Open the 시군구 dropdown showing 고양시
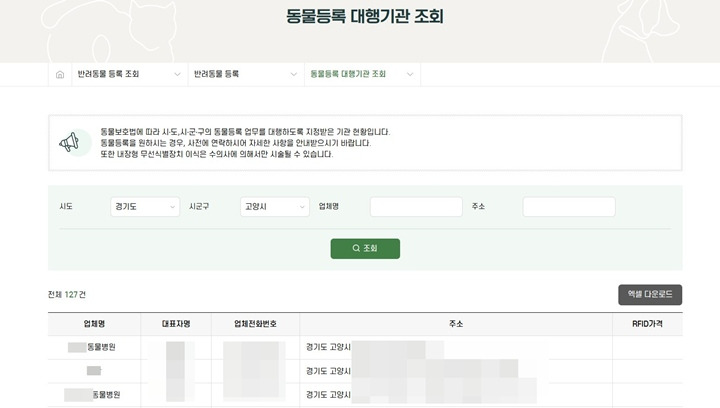The height and width of the screenshot is (408, 720). (275, 207)
